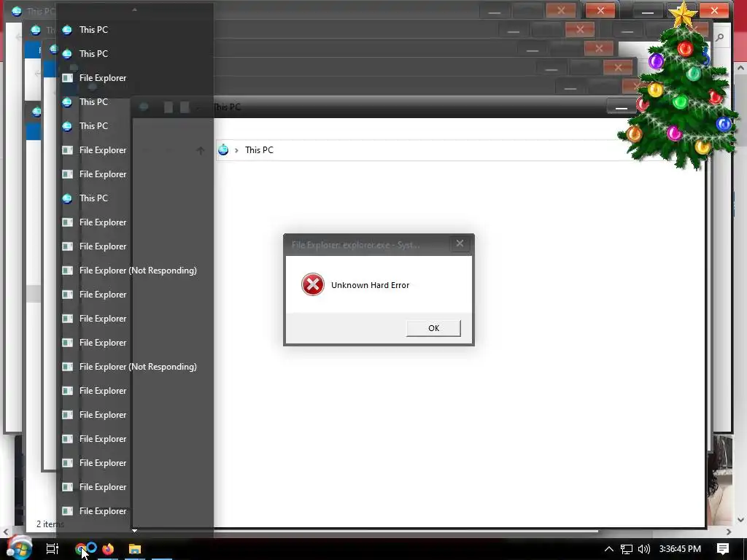Click the horizontal scrollbar left arrow
Viewport: 747px width, 560px height.
click(6, 532)
